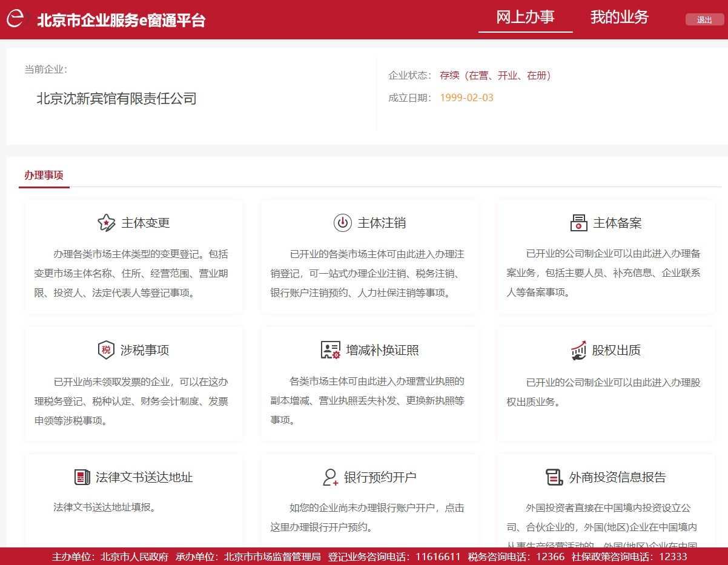Click the e窗通 platform logo
The height and width of the screenshot is (565, 728).
18,19
